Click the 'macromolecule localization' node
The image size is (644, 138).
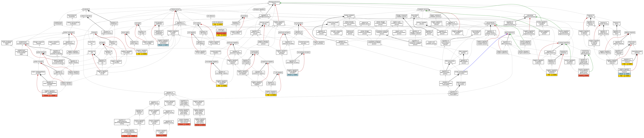point(72,16)
